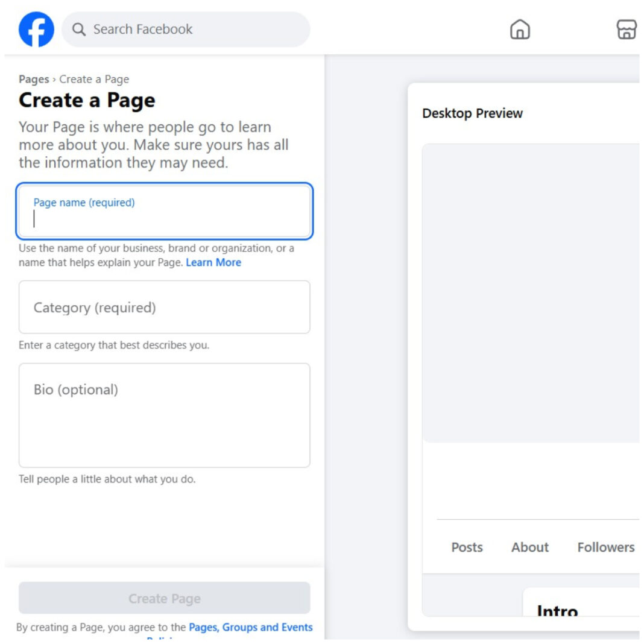
Task: Click the magnifying glass search icon
Action: (x=79, y=30)
